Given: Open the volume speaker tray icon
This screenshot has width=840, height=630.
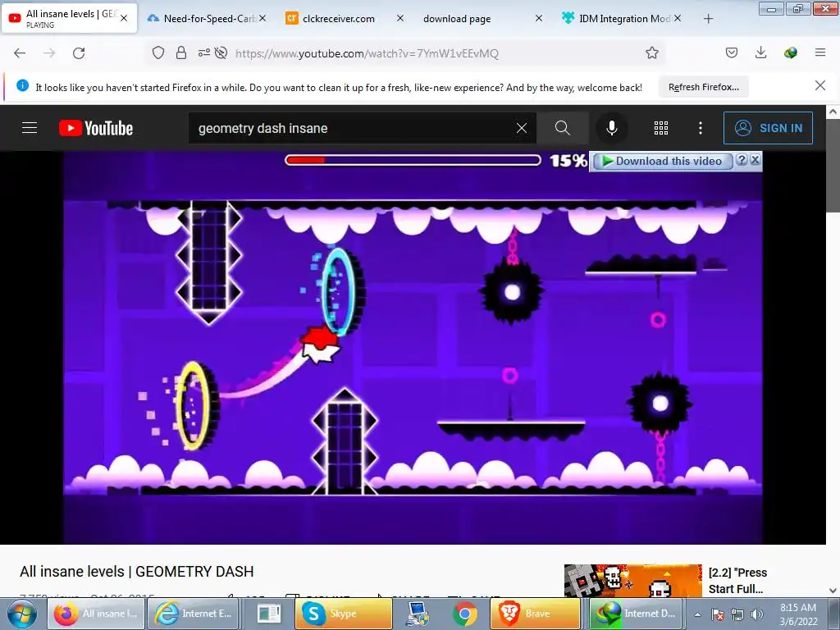Looking at the screenshot, I should click(757, 615).
